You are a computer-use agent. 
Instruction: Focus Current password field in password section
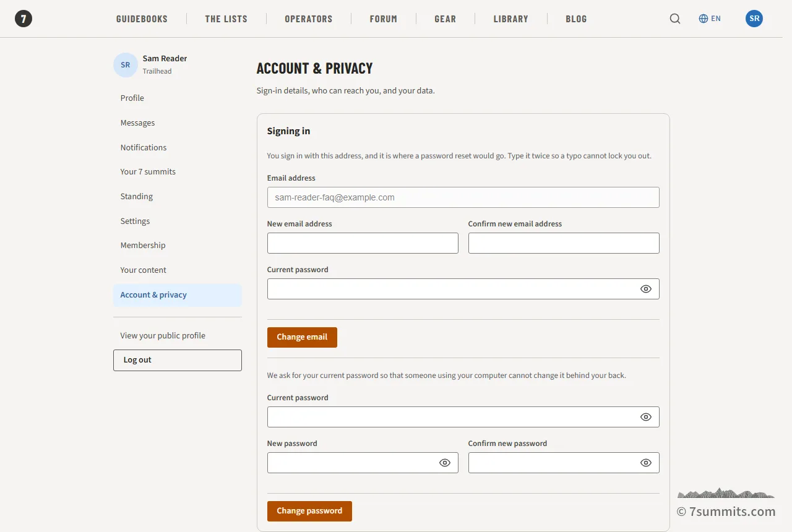[463, 417]
